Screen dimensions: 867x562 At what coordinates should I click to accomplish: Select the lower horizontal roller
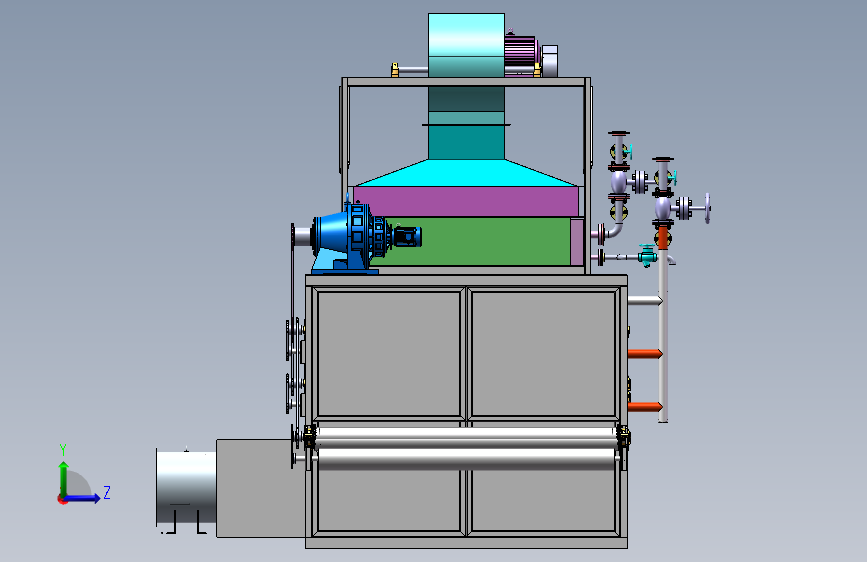point(467,459)
